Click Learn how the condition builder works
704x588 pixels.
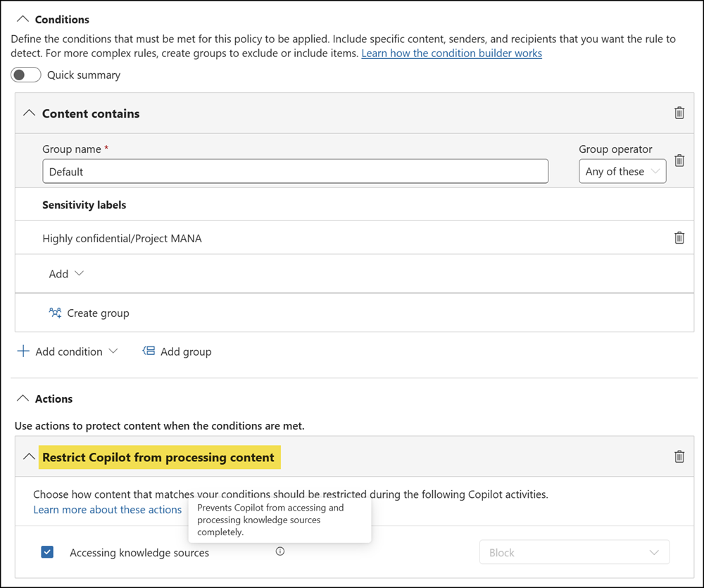[451, 53]
